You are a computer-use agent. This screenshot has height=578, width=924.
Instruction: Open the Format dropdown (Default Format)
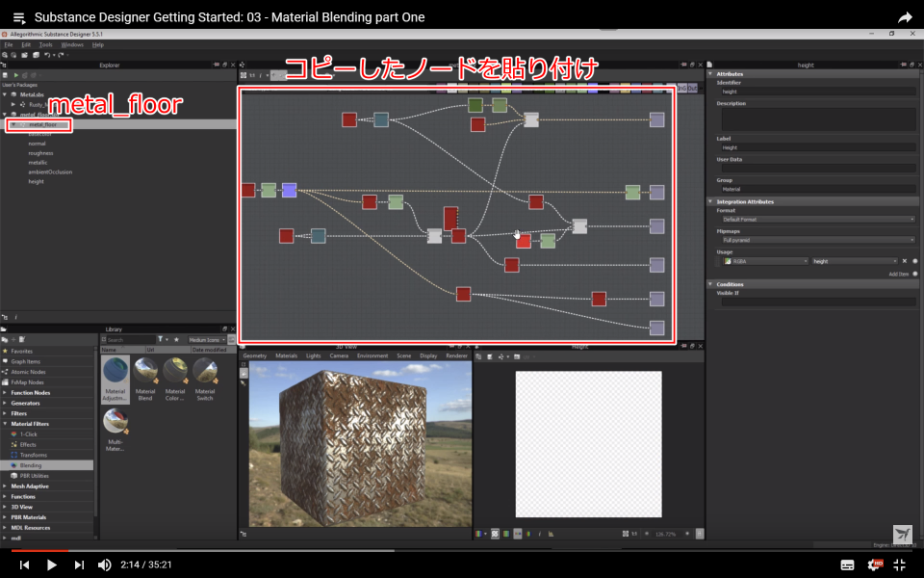(818, 220)
